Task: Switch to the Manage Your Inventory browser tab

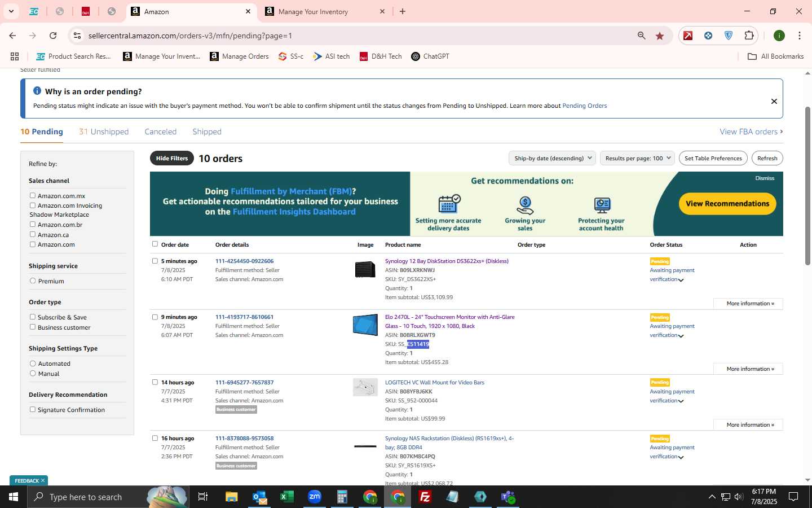Action: point(324,11)
